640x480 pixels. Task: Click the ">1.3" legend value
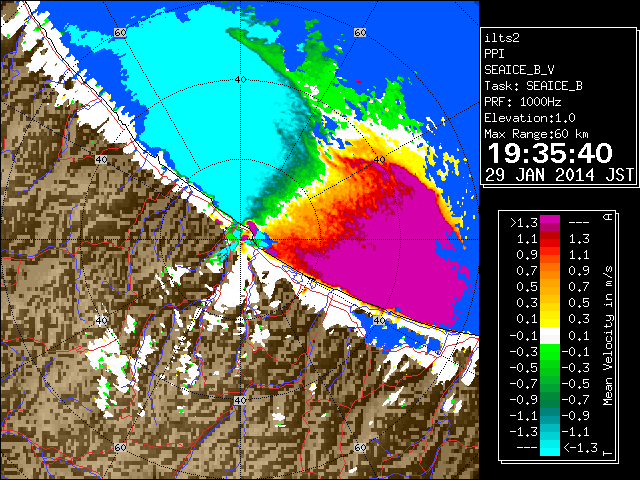(524, 223)
